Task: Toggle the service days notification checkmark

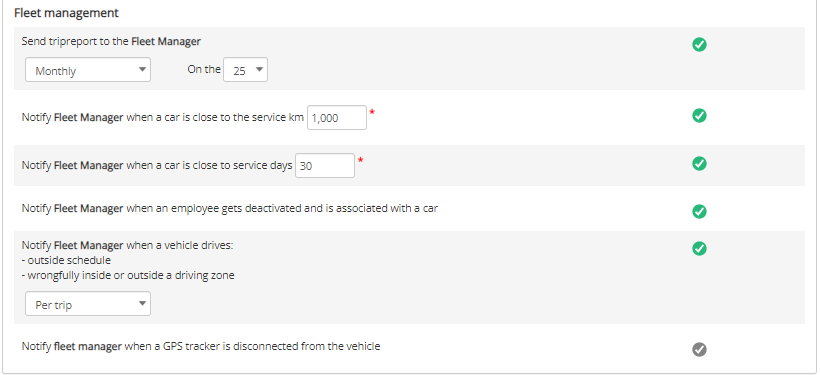Action: (x=699, y=164)
